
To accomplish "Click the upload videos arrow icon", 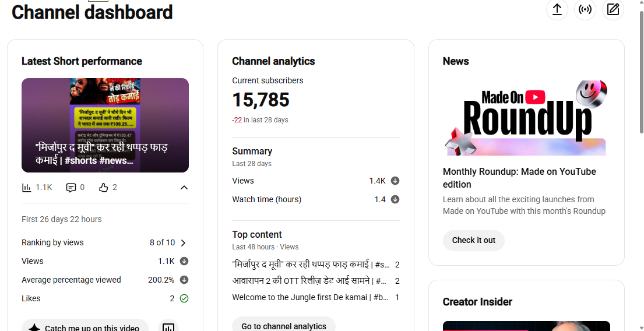I will [x=557, y=9].
